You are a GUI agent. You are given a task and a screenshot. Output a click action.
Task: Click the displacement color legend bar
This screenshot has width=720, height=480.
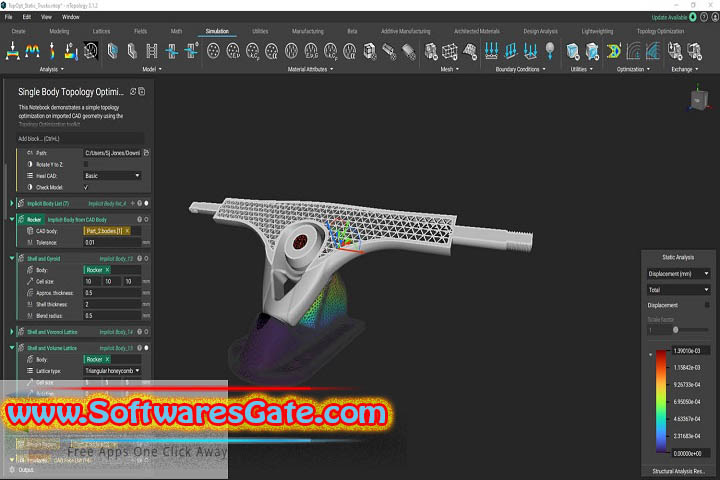[x=661, y=401]
